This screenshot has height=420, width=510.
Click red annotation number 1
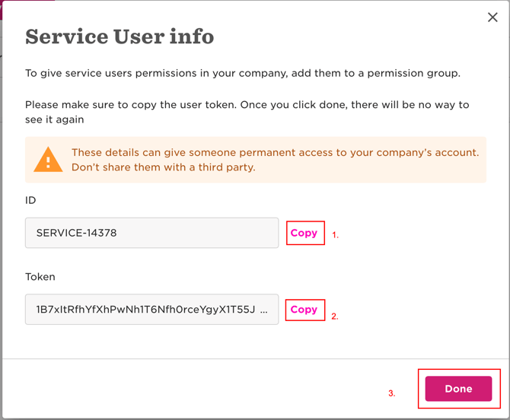point(335,236)
